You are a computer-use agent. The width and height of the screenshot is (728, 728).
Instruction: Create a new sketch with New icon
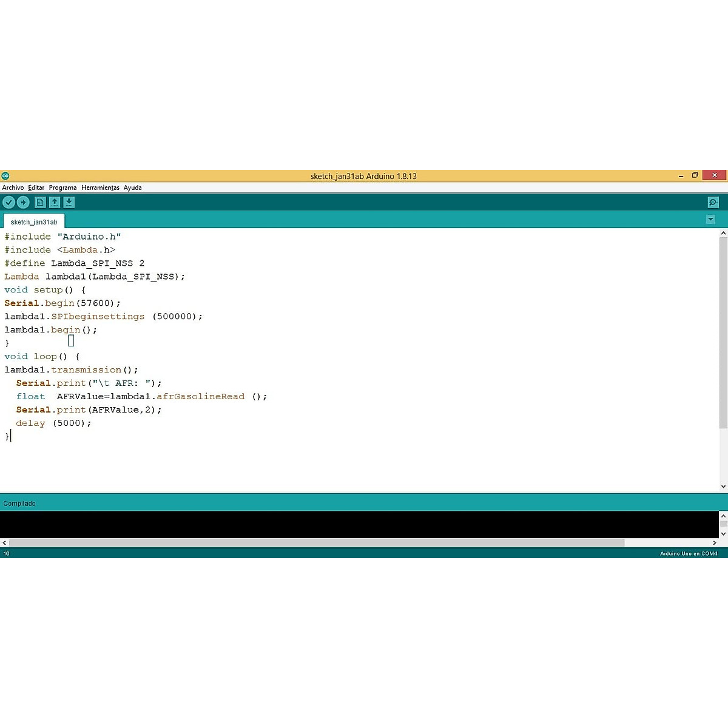pyautogui.click(x=40, y=203)
